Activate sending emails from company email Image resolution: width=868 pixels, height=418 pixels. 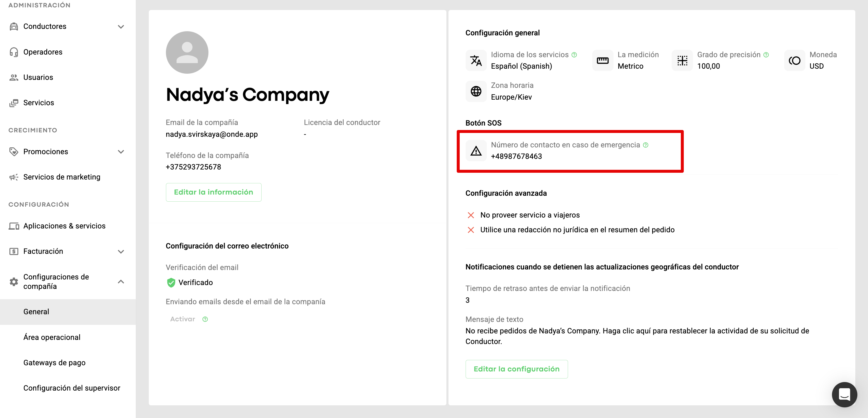coord(182,319)
